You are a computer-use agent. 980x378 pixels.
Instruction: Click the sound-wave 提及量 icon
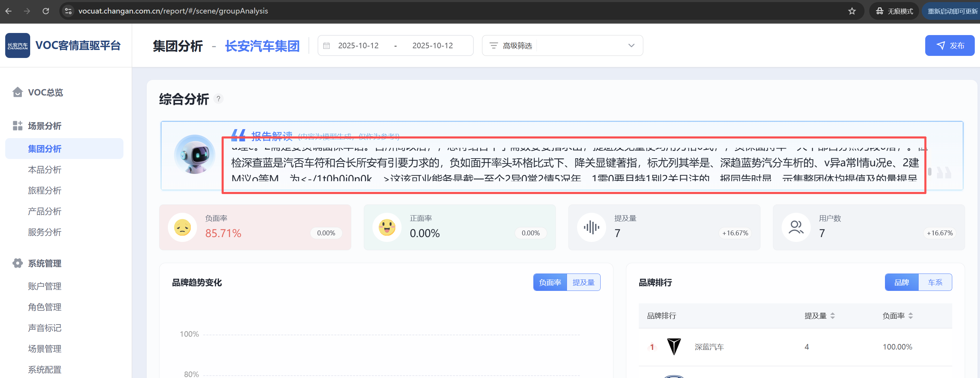click(x=591, y=228)
